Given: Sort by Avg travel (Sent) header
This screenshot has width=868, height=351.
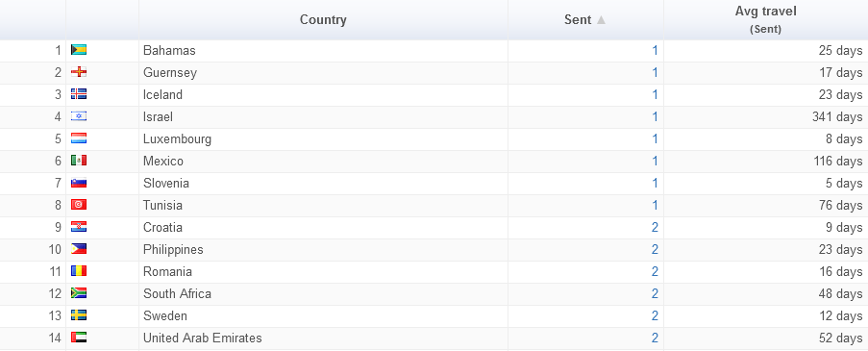Looking at the screenshot, I should point(765,20).
